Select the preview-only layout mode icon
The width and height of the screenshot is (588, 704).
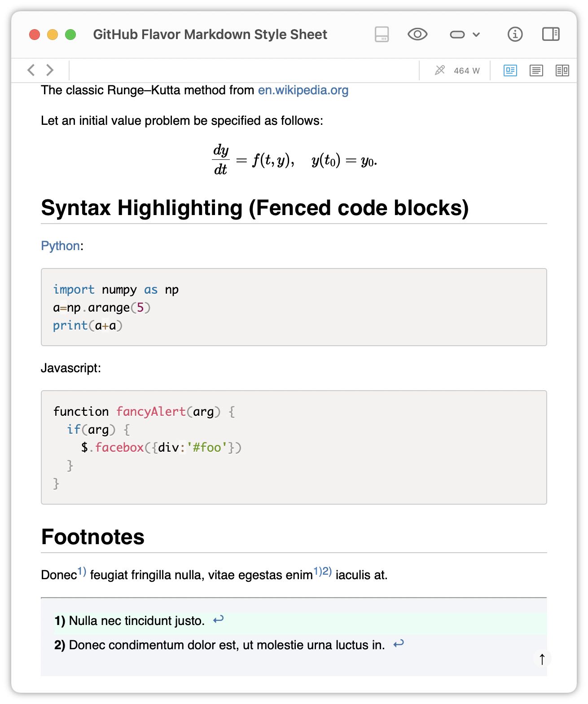510,70
